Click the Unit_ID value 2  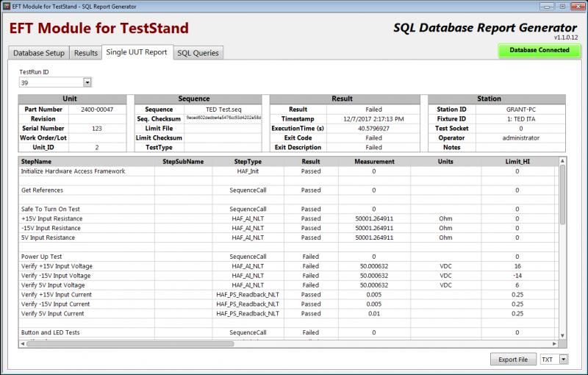(97, 147)
